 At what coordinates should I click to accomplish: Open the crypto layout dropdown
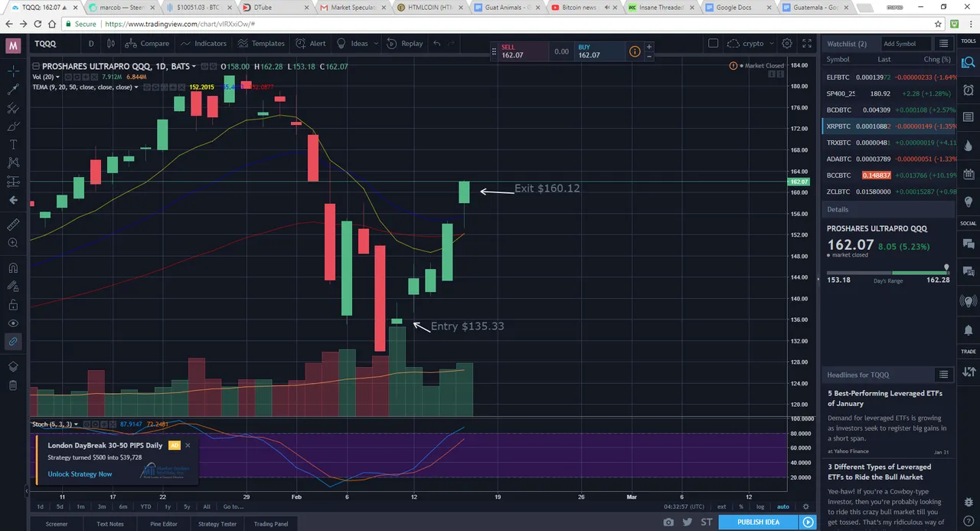[750, 44]
